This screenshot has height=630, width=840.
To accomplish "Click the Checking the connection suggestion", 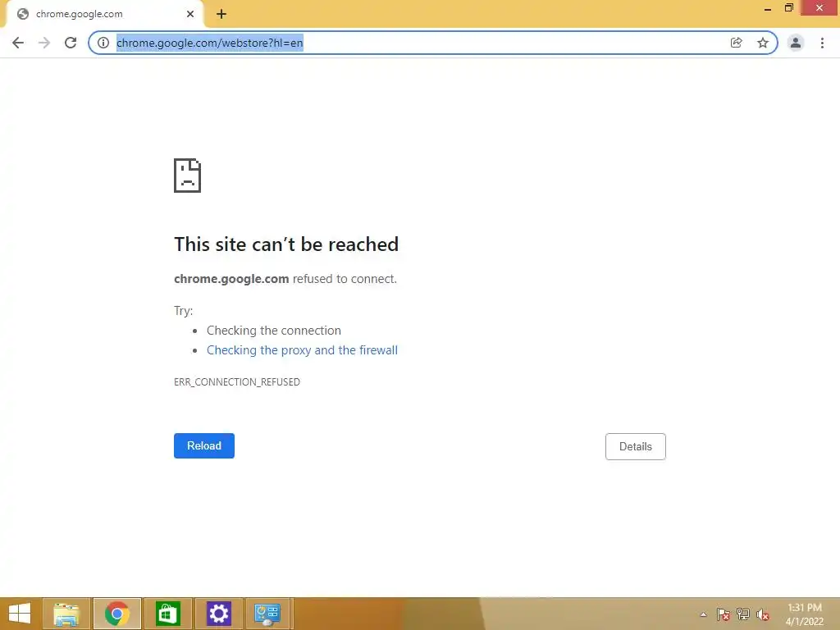I will click(274, 331).
